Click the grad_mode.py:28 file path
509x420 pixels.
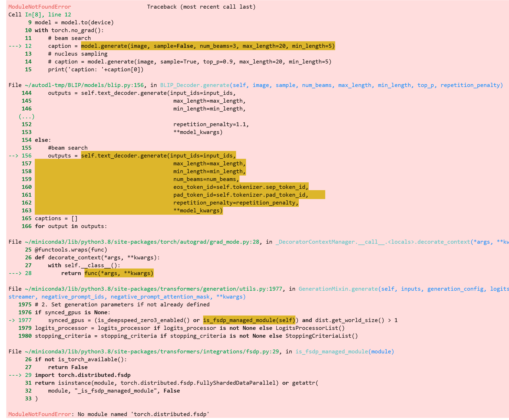[142, 242]
